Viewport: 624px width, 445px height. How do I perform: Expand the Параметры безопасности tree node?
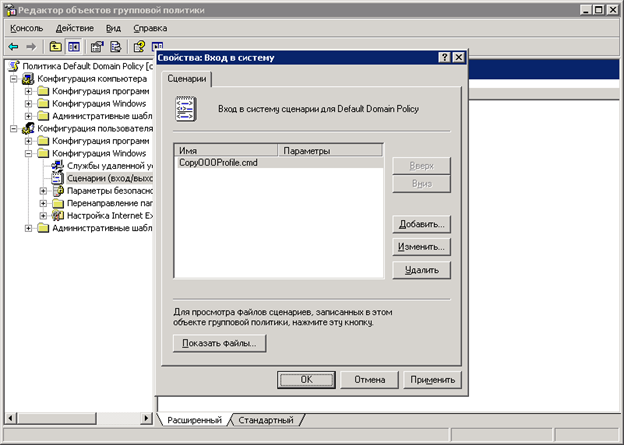click(44, 190)
